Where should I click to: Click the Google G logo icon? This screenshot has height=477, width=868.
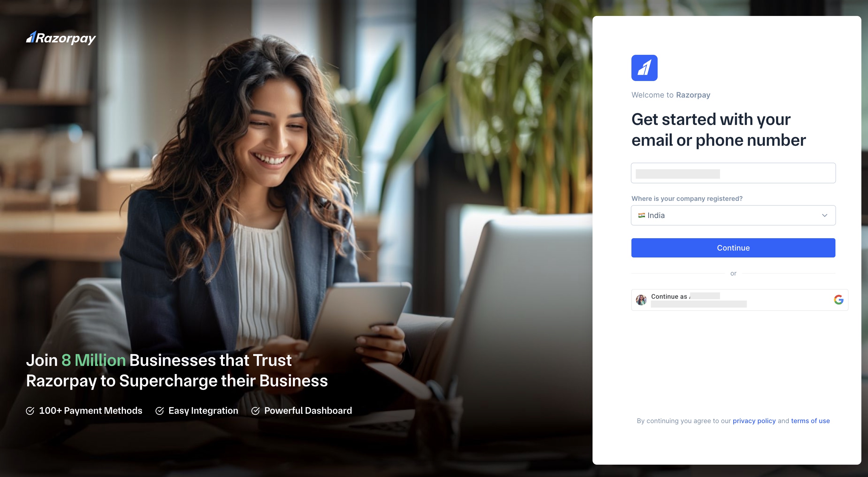[838, 300]
